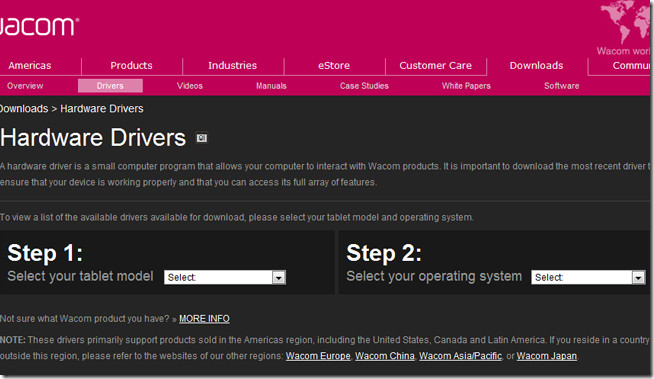Click the Downloads breadcrumb link
This screenshot has height=379, width=654.
(24, 109)
